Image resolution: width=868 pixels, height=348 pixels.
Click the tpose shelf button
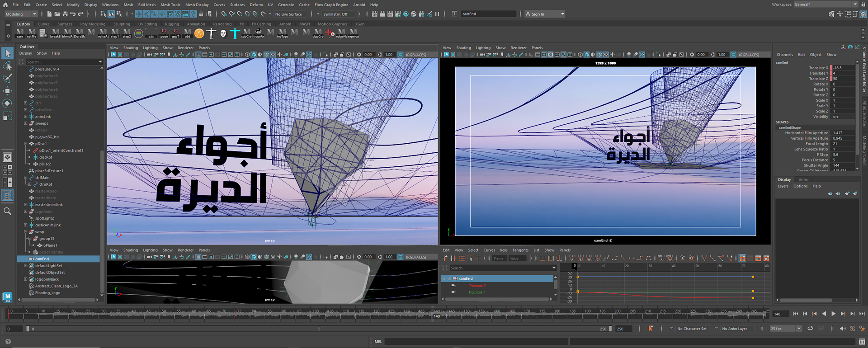(x=163, y=33)
